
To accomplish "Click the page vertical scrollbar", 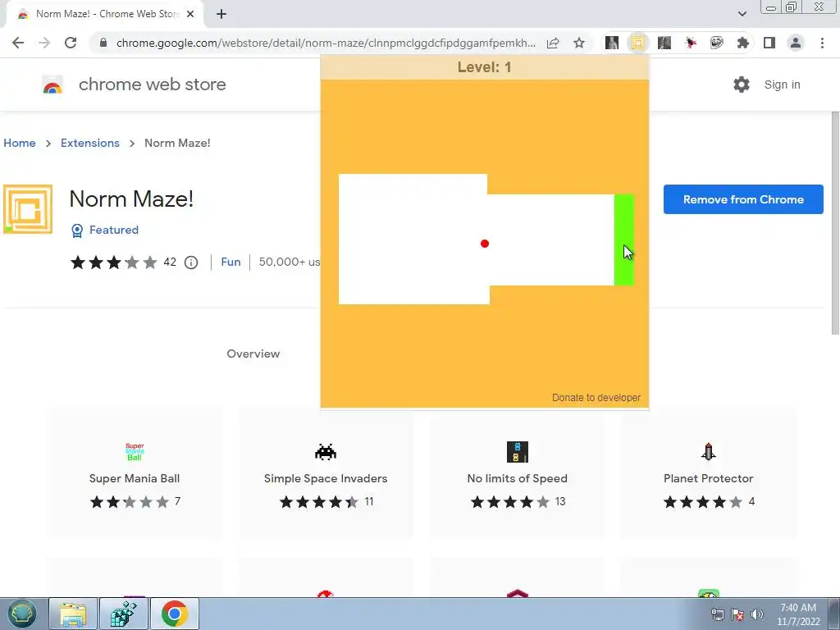I will coord(835,223).
